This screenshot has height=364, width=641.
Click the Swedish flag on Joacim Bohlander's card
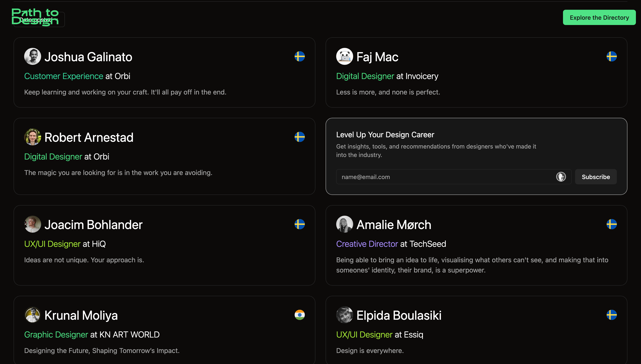[300, 224]
